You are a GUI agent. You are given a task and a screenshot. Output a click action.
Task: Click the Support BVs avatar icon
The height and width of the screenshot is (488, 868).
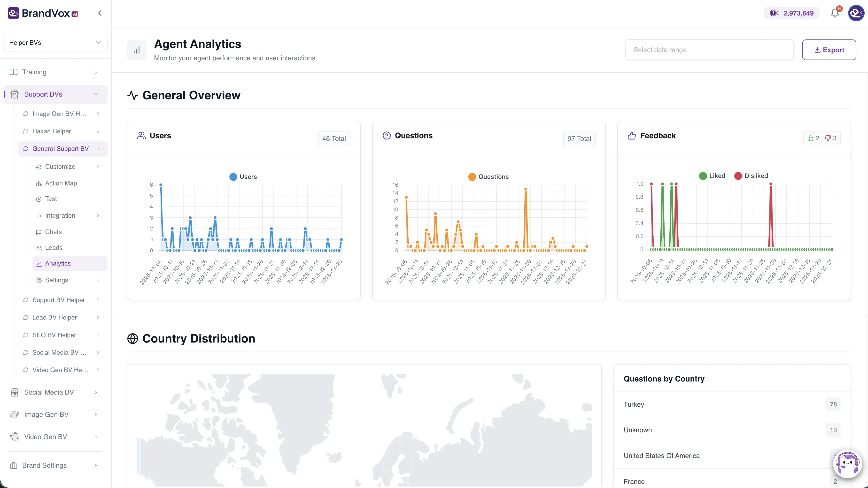[15, 94]
